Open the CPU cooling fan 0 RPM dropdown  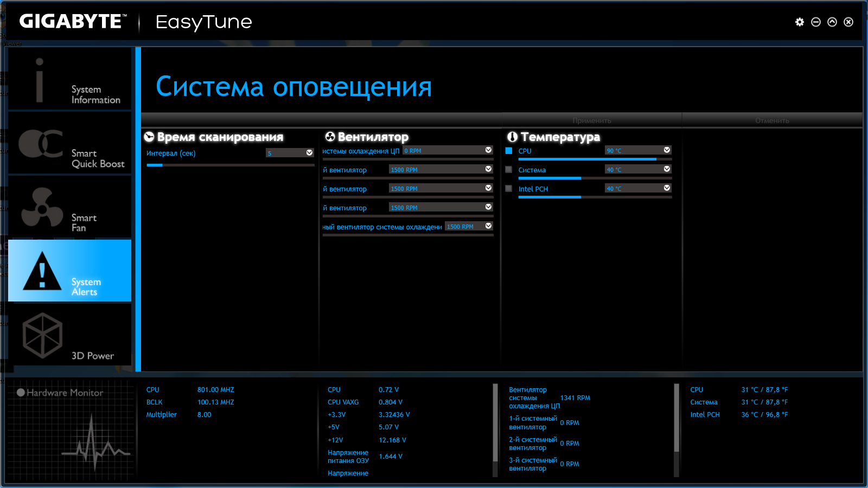[448, 150]
